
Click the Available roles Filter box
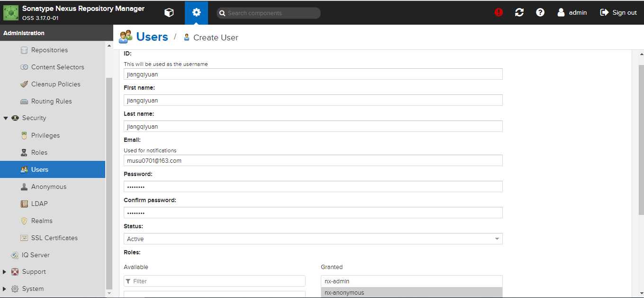click(215, 281)
